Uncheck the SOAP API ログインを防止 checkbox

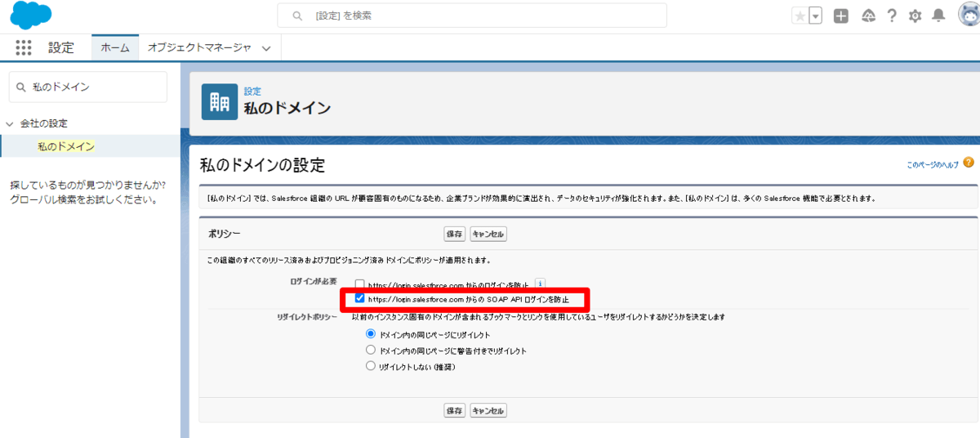coord(360,299)
